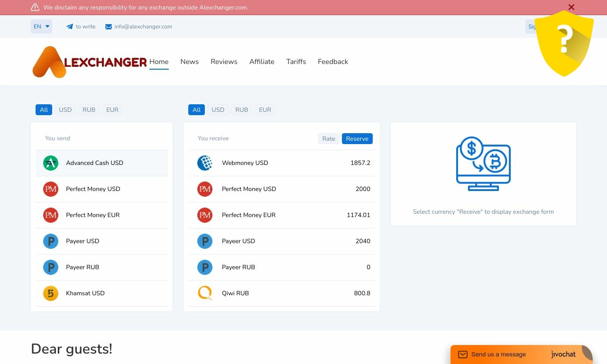Click the Advanced Cash icon in send list

[51, 163]
